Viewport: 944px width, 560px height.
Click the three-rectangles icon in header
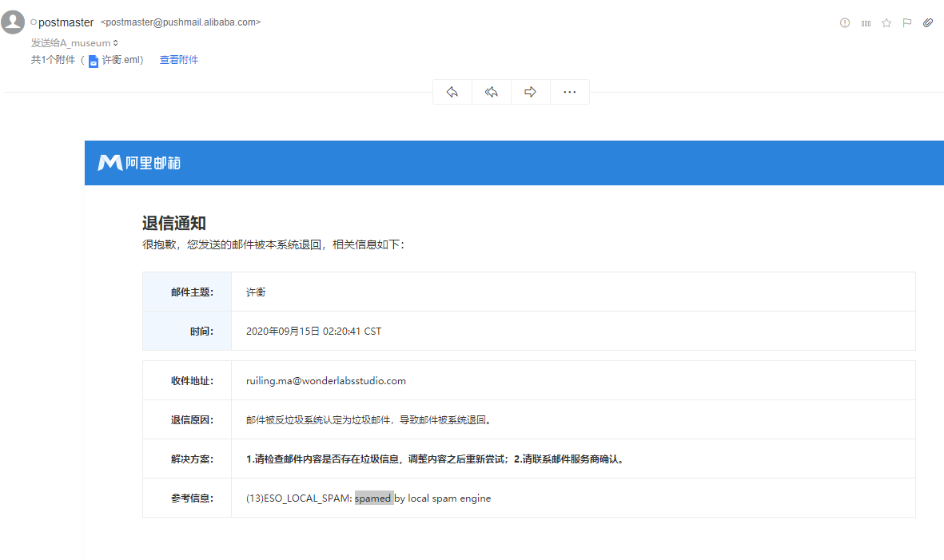866,23
